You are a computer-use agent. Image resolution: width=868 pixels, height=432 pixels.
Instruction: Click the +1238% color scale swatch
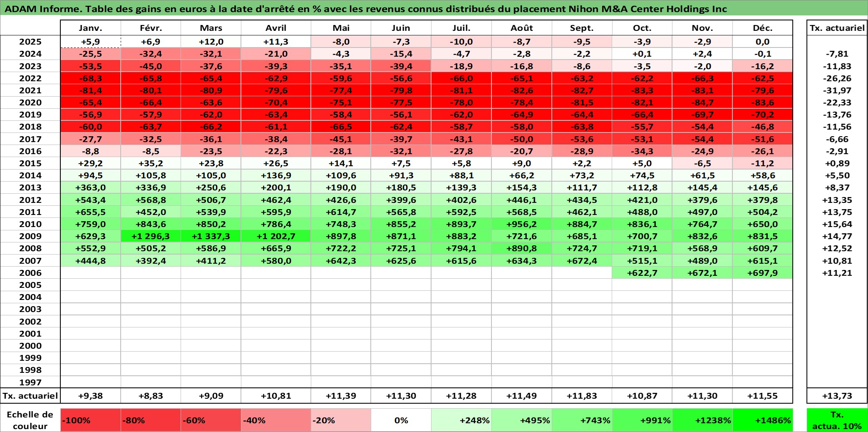click(x=702, y=420)
